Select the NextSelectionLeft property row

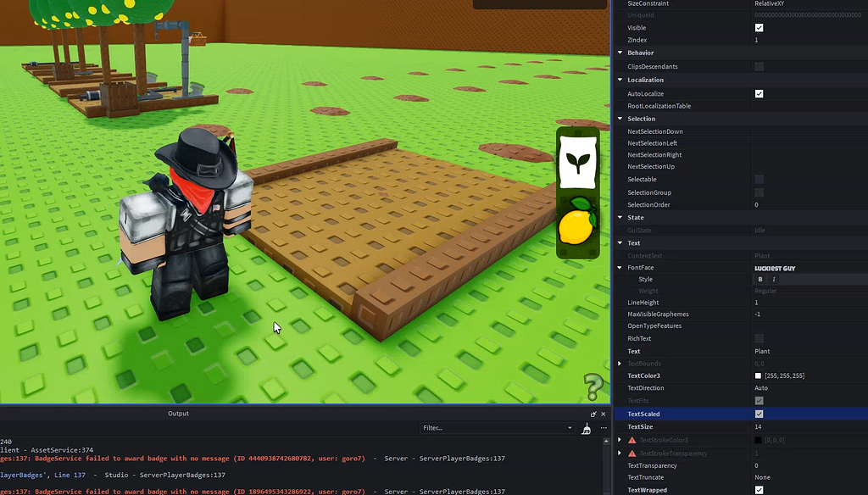coord(741,143)
